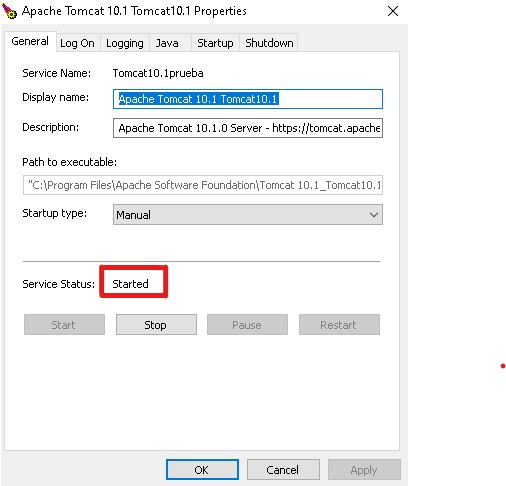Click the greyed-out Restart button

point(339,325)
